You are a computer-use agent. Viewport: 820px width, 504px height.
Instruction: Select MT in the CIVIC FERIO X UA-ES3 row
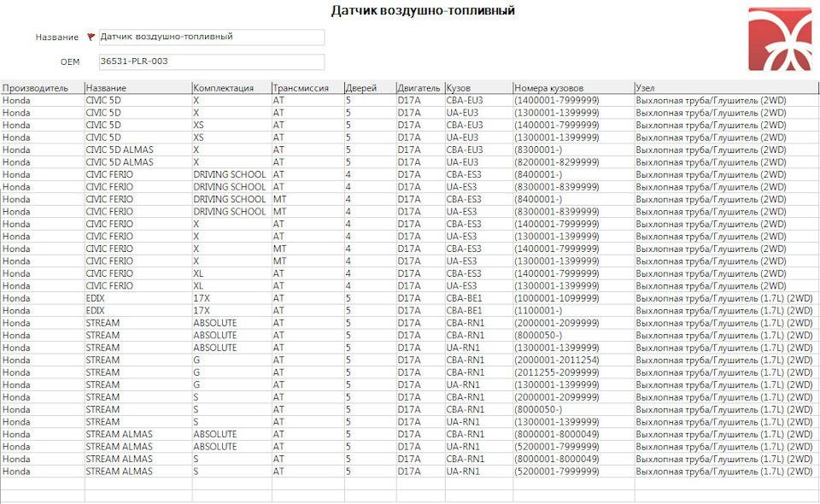point(280,261)
